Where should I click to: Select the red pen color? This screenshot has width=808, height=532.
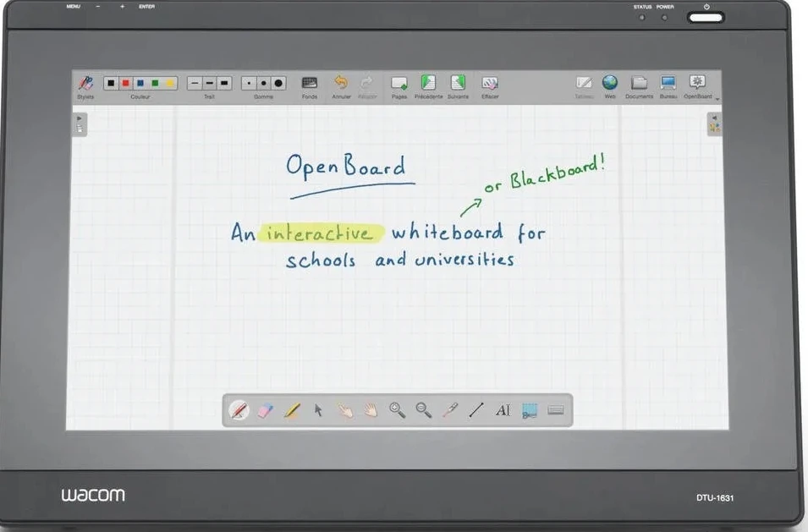[126, 83]
